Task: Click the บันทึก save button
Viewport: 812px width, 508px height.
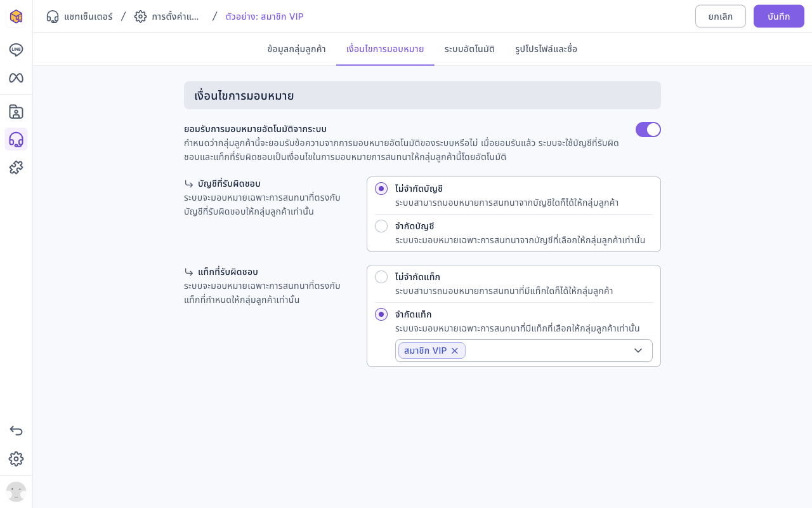Action: pyautogui.click(x=779, y=17)
